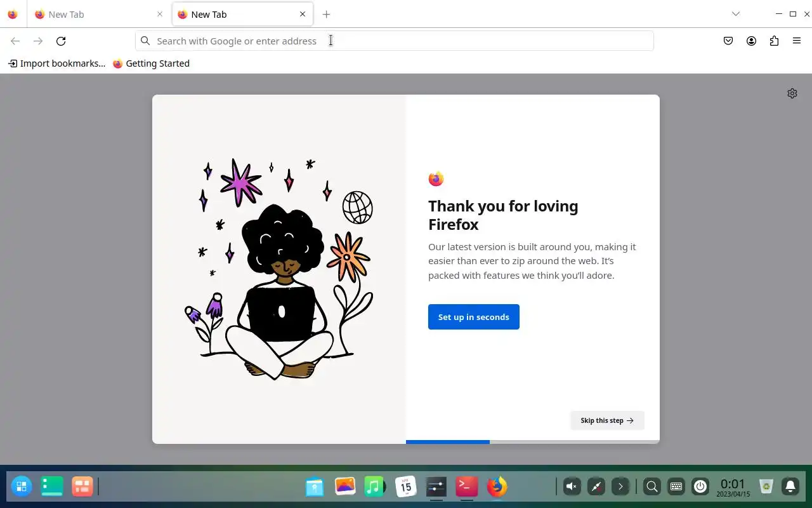Open Save to Pocket
Image resolution: width=812 pixels, height=508 pixels.
[x=728, y=41]
